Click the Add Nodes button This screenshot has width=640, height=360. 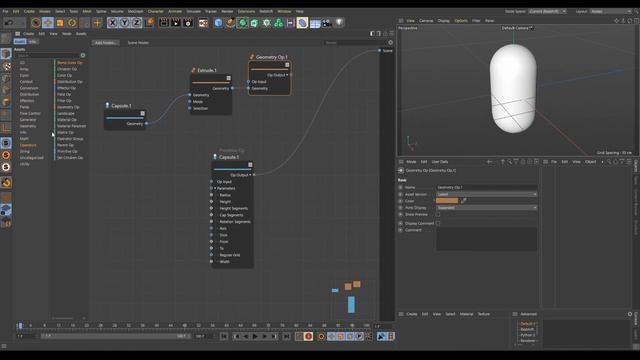105,42
